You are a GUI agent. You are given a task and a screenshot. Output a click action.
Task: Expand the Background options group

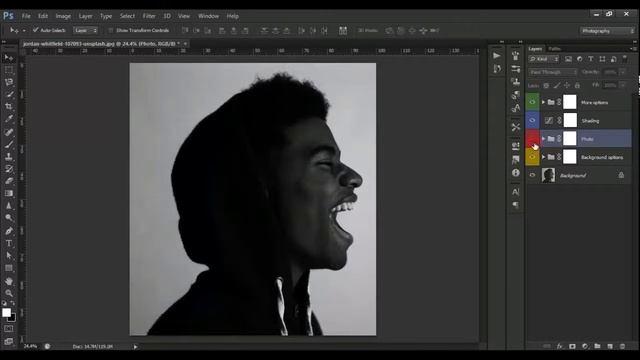tap(543, 157)
